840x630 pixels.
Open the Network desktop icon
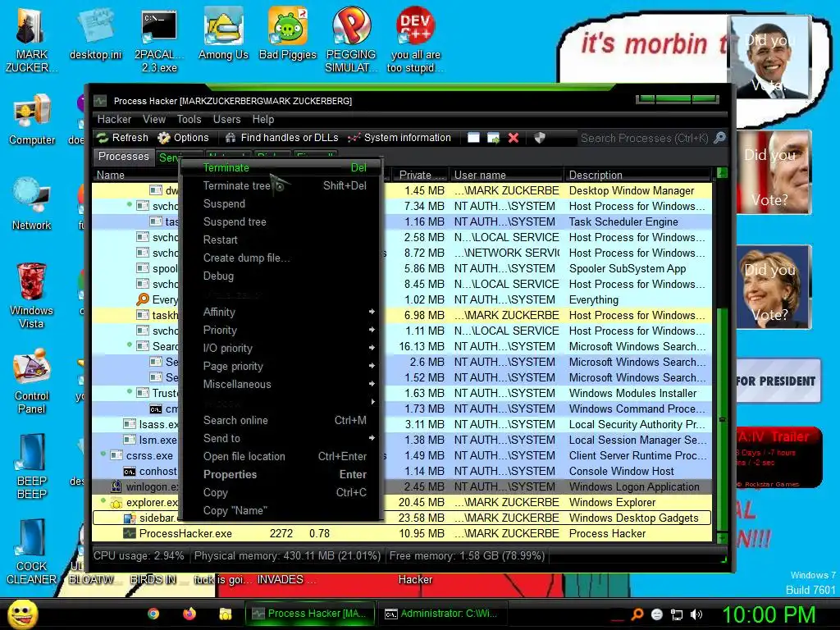pyautogui.click(x=32, y=203)
